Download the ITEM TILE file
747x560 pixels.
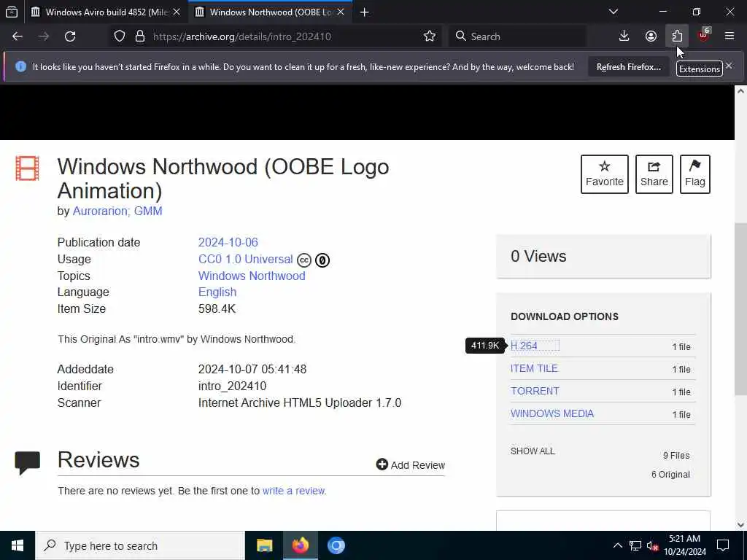coord(534,368)
